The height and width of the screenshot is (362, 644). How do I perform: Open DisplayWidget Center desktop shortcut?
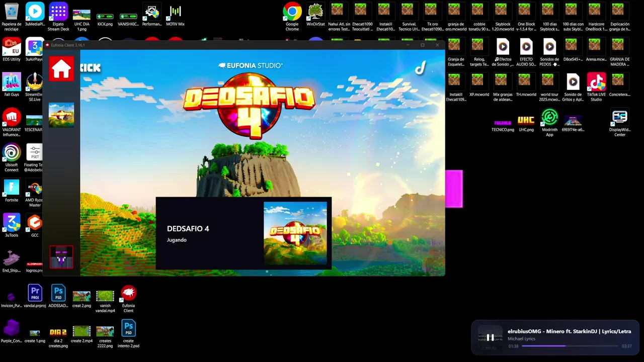pos(620,123)
